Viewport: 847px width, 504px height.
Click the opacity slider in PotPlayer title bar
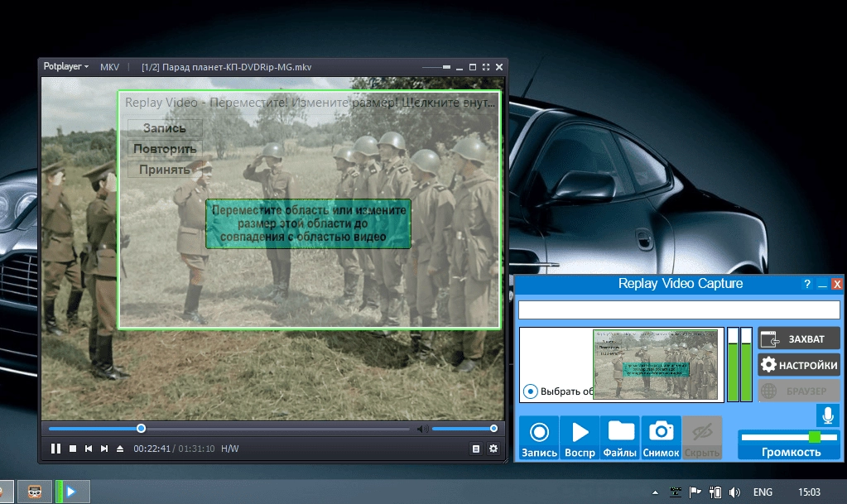click(436, 67)
